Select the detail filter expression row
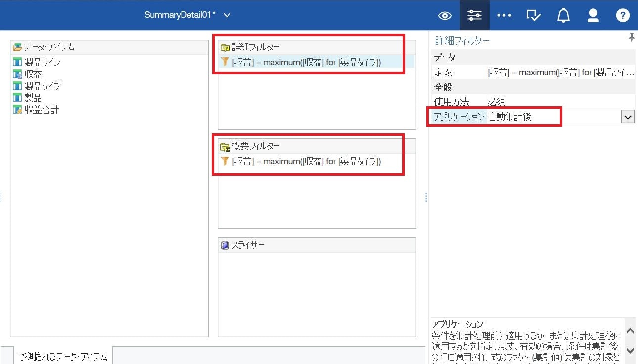This screenshot has width=638, height=364. point(317,62)
